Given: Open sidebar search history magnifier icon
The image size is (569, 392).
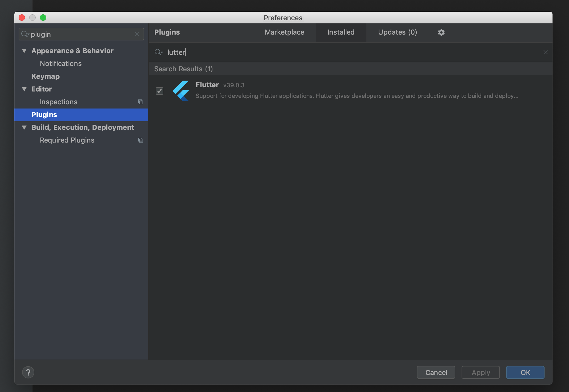Looking at the screenshot, I should [x=25, y=34].
